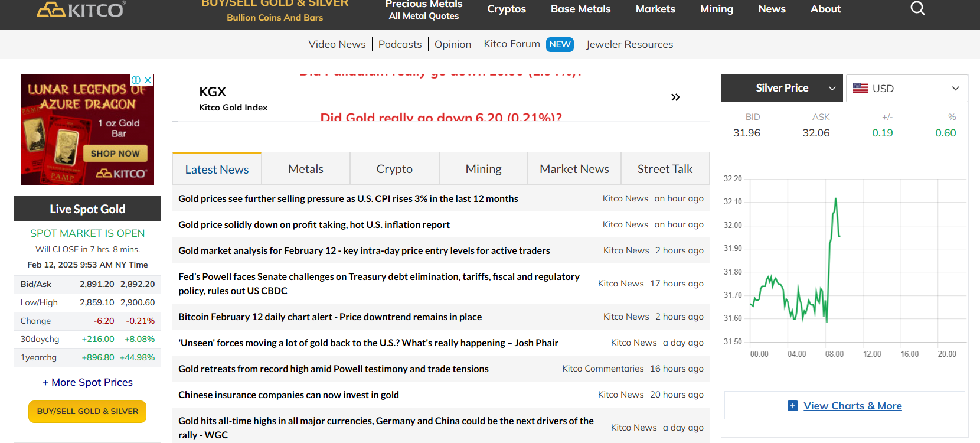
Task: Open Kitco Forum link
Action: pyautogui.click(x=512, y=44)
